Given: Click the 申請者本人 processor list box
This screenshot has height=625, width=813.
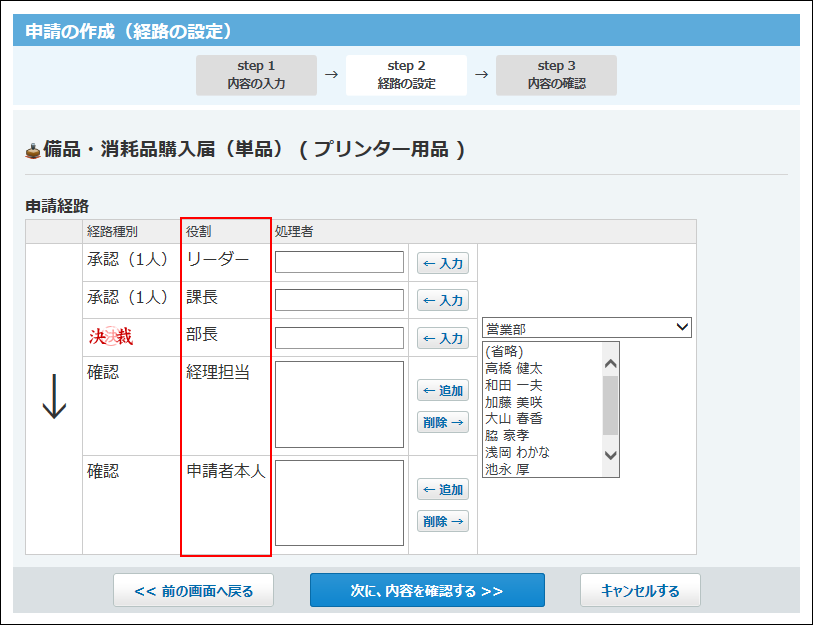Looking at the screenshot, I should (339, 503).
